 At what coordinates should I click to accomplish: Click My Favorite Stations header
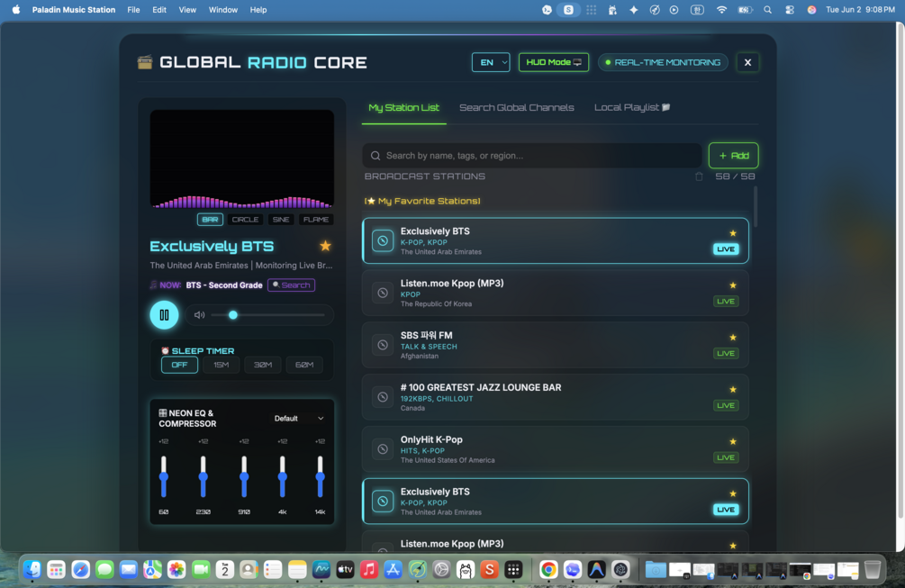click(x=422, y=201)
